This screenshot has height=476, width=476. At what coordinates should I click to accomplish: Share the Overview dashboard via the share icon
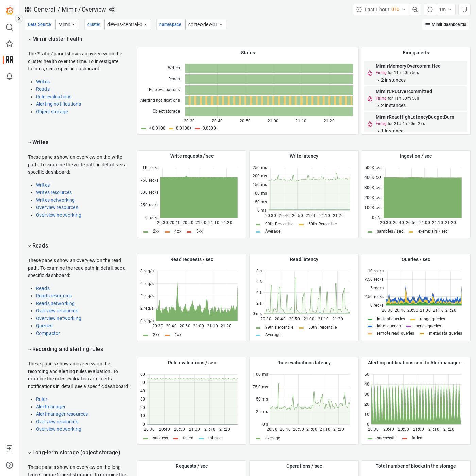coord(112,10)
